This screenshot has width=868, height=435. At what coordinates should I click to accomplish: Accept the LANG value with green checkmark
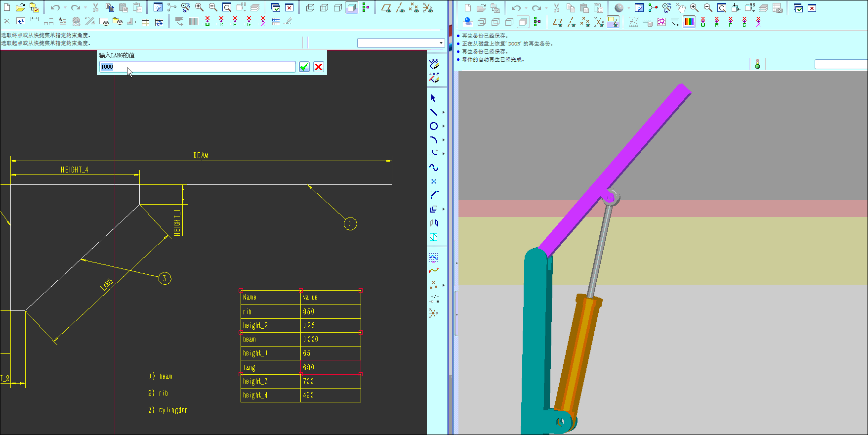click(x=304, y=67)
